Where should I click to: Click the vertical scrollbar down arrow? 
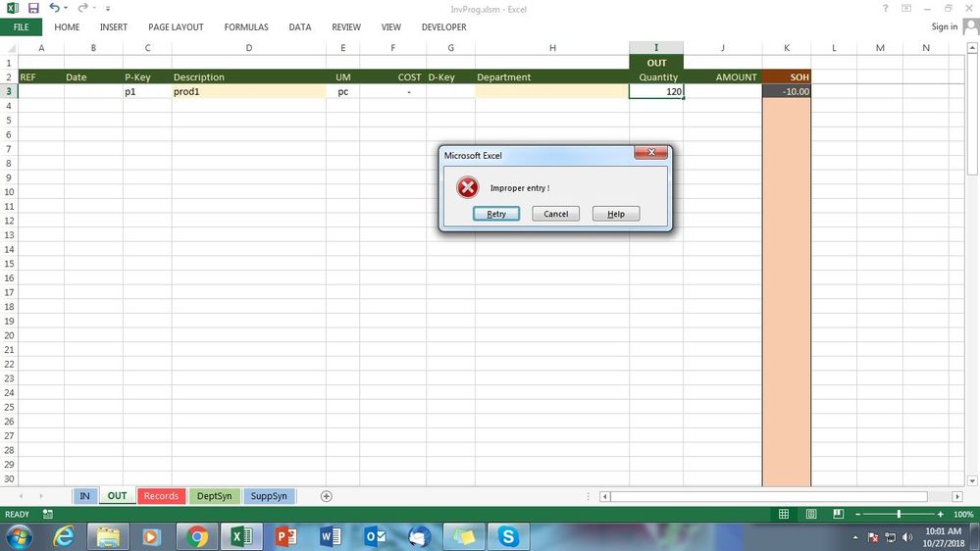tap(972, 481)
